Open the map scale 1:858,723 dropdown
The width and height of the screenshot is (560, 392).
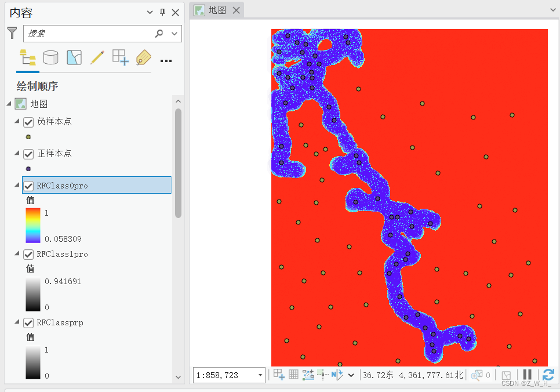[x=260, y=375]
